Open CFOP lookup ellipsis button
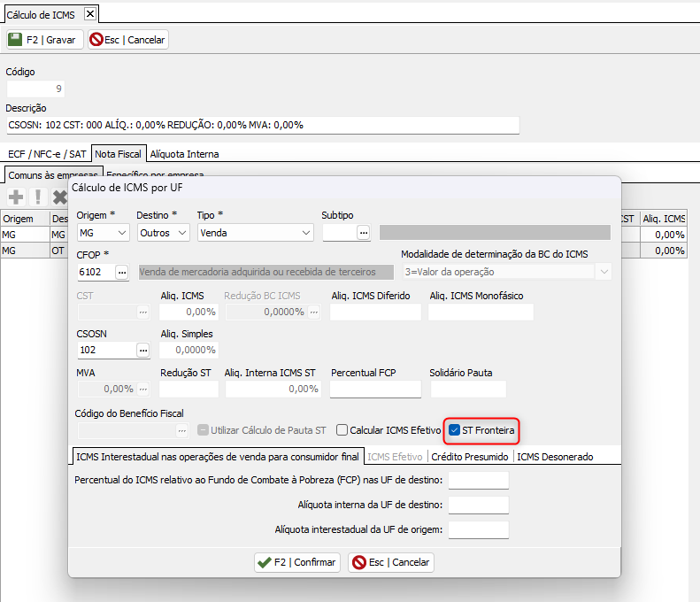This screenshot has width=700, height=602. tap(122, 272)
